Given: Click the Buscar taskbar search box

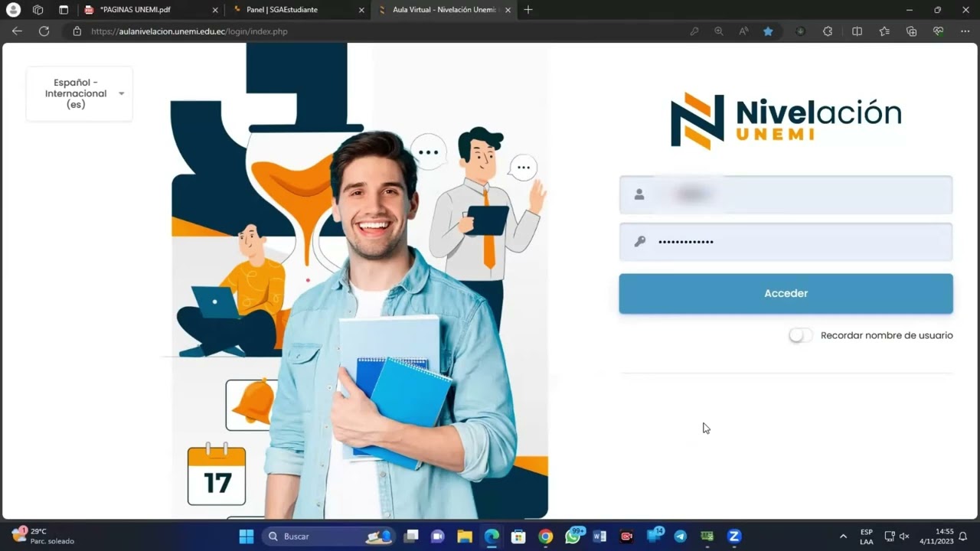Looking at the screenshot, I should 329,536.
